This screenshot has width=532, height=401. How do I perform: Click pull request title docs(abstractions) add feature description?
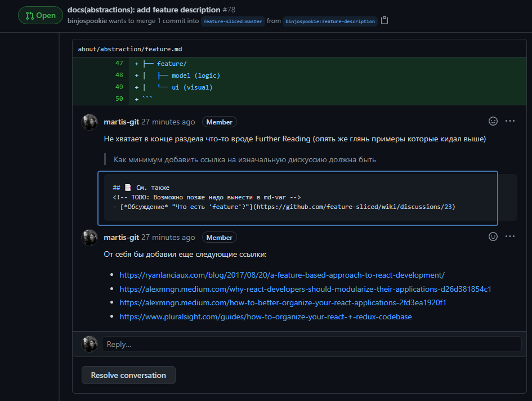pos(144,10)
